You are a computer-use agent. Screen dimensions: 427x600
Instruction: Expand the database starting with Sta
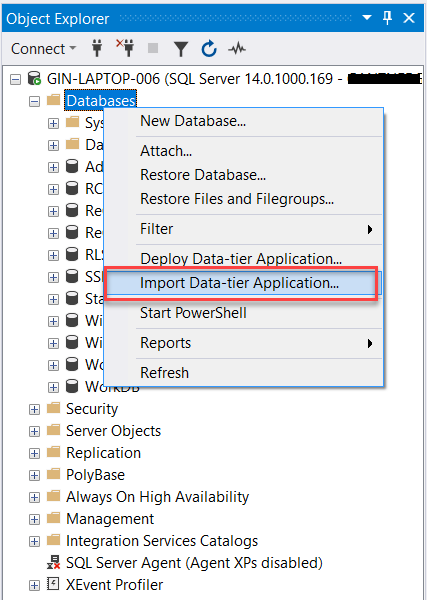click(x=54, y=299)
